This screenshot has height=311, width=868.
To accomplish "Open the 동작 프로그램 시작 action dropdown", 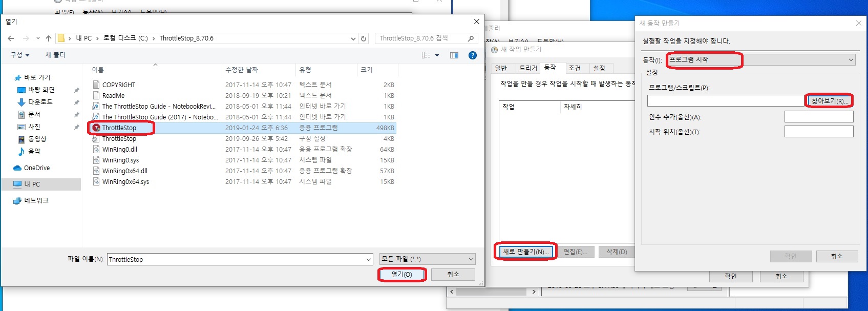I will 760,60.
